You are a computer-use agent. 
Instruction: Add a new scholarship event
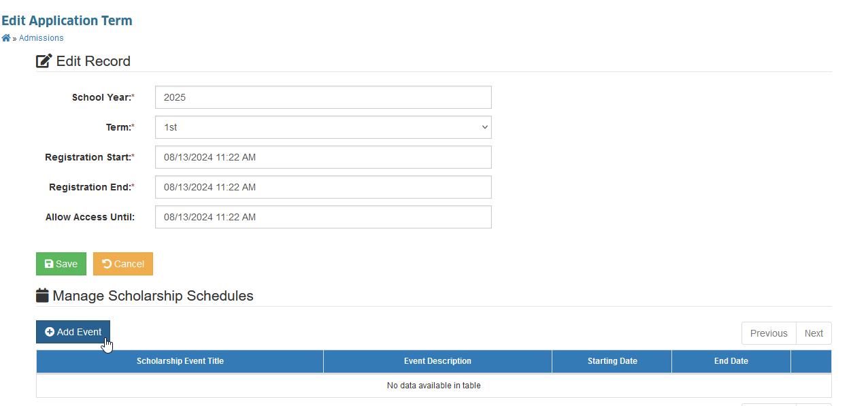73,332
